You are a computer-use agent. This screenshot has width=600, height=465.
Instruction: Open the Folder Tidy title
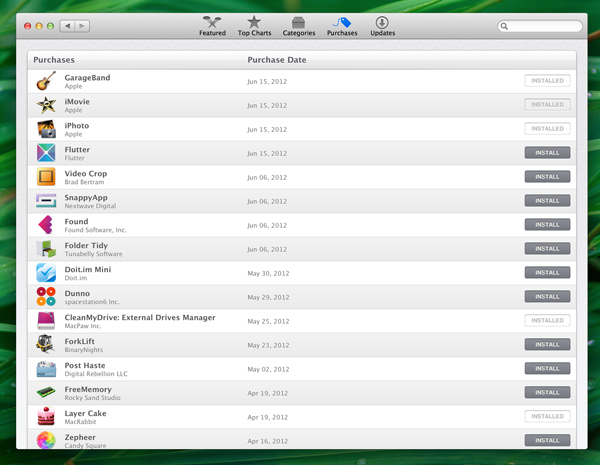point(86,246)
